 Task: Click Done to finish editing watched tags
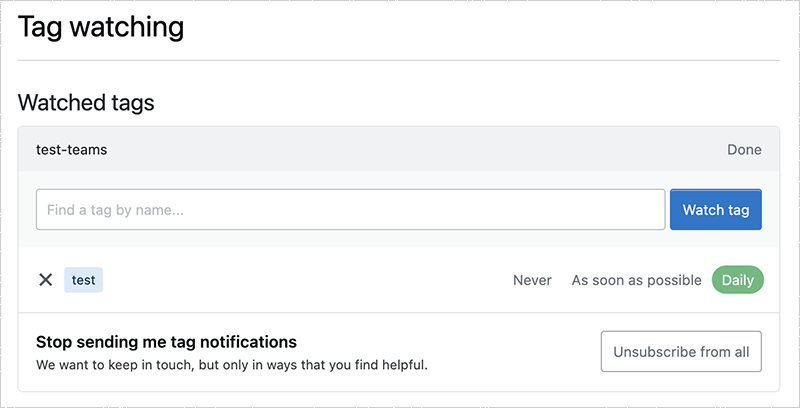[x=744, y=150]
